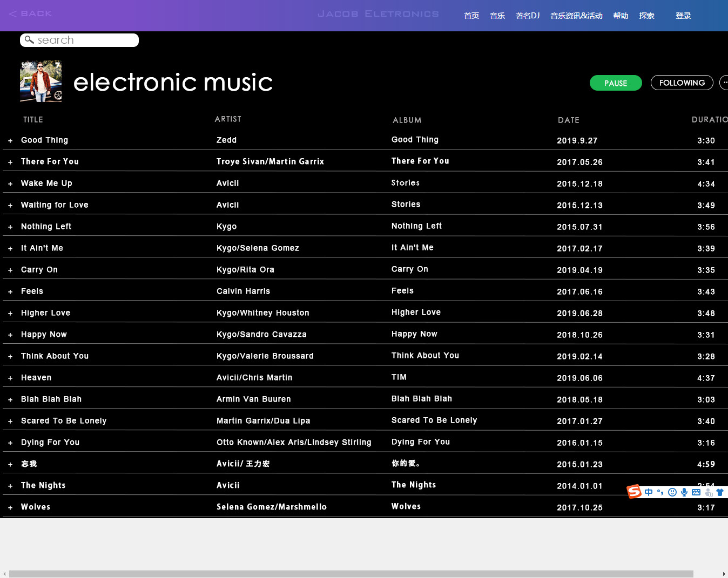
Task: Click artist Martin Garrix/Dua Lipa
Action: click(264, 421)
